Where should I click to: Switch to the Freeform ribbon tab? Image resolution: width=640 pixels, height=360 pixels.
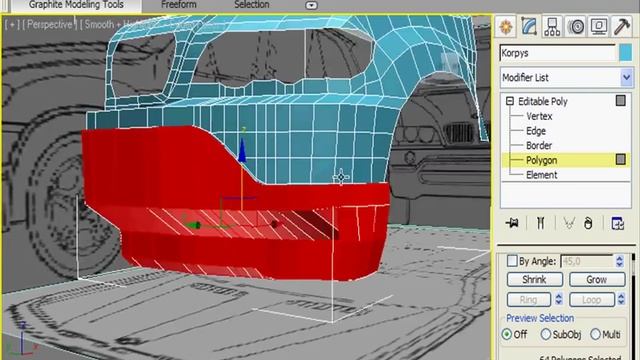pyautogui.click(x=178, y=5)
